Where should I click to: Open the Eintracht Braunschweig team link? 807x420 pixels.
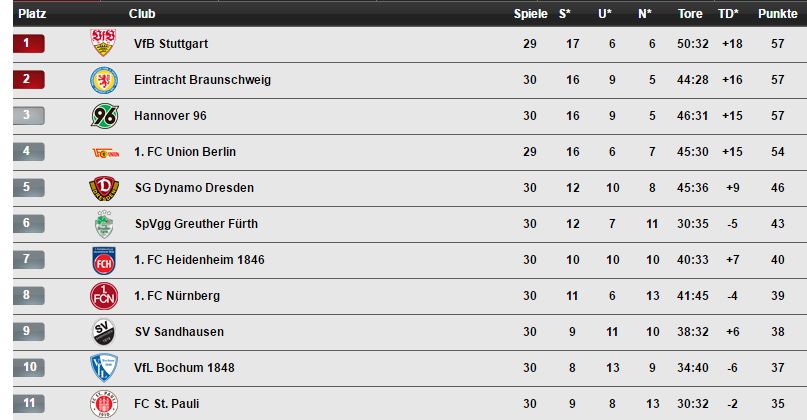[202, 80]
